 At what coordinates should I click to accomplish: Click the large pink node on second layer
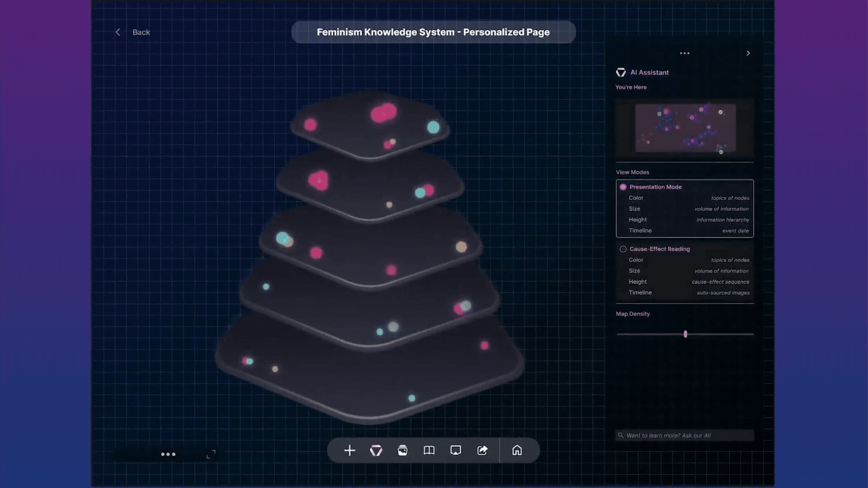click(318, 180)
